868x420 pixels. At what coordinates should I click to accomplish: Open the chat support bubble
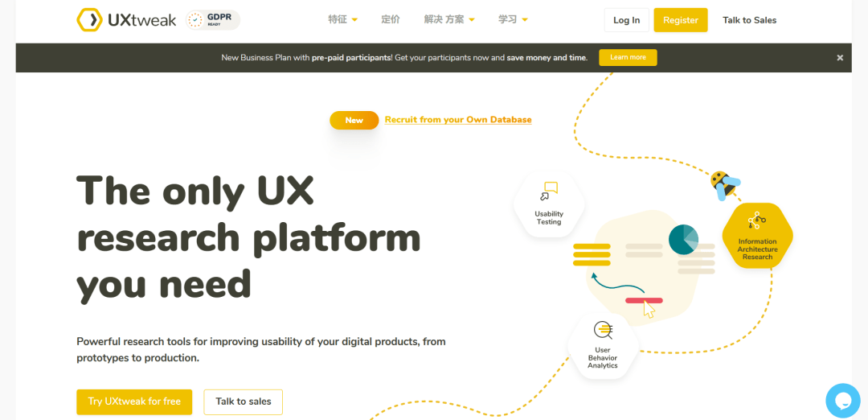tap(843, 400)
